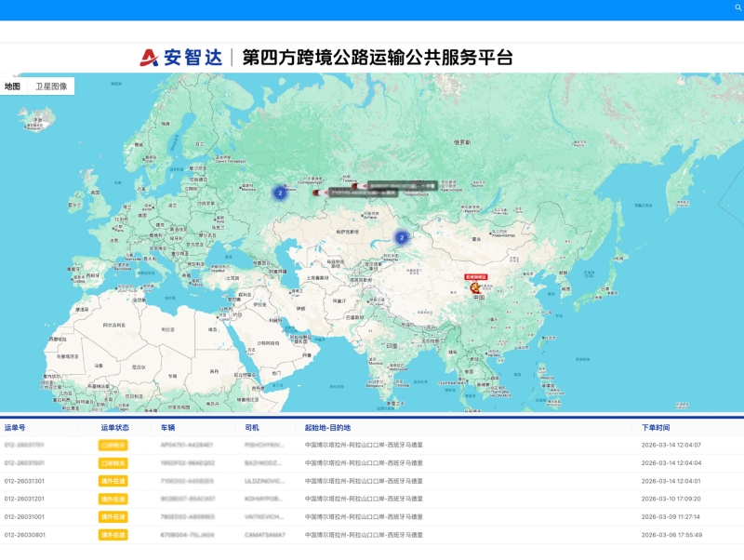
Task: Select order number 012-26031201
Action: pyautogui.click(x=24, y=500)
